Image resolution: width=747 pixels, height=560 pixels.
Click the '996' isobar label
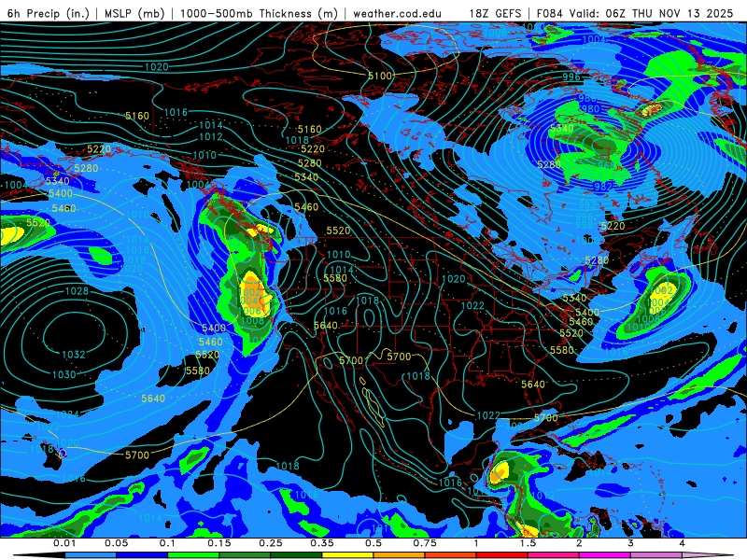[x=571, y=77]
